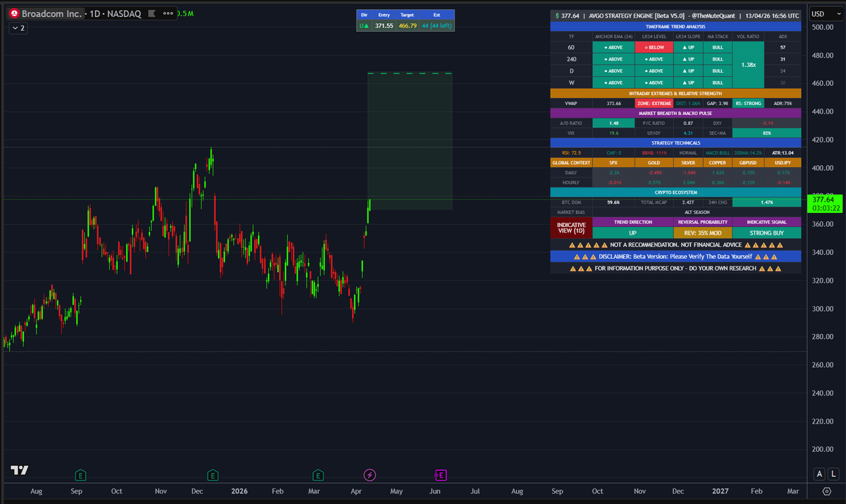The image size is (846, 504).
Task: Click the CRYPTO ECOSYSTEM header
Action: tap(676, 192)
